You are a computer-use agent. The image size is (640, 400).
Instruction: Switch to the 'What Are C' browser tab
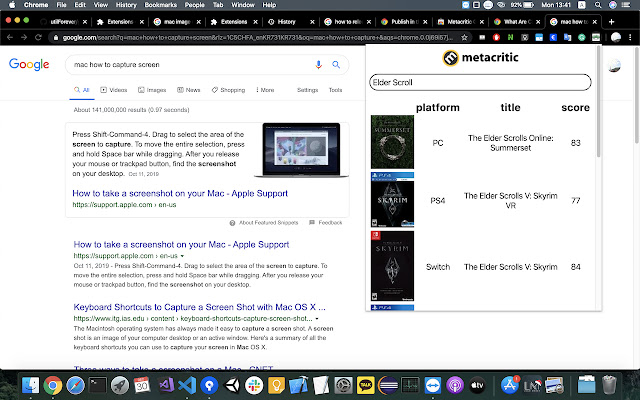tap(517, 22)
